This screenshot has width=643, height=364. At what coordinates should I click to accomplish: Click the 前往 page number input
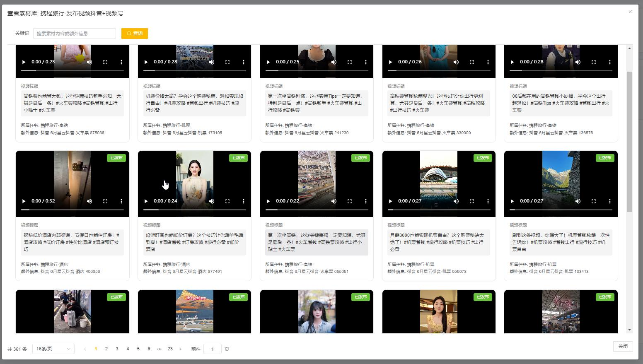tap(213, 349)
